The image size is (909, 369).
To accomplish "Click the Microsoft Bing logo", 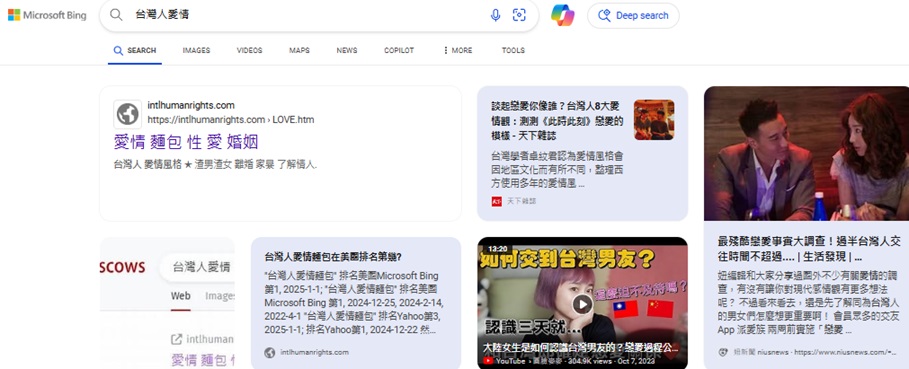I will coord(47,15).
